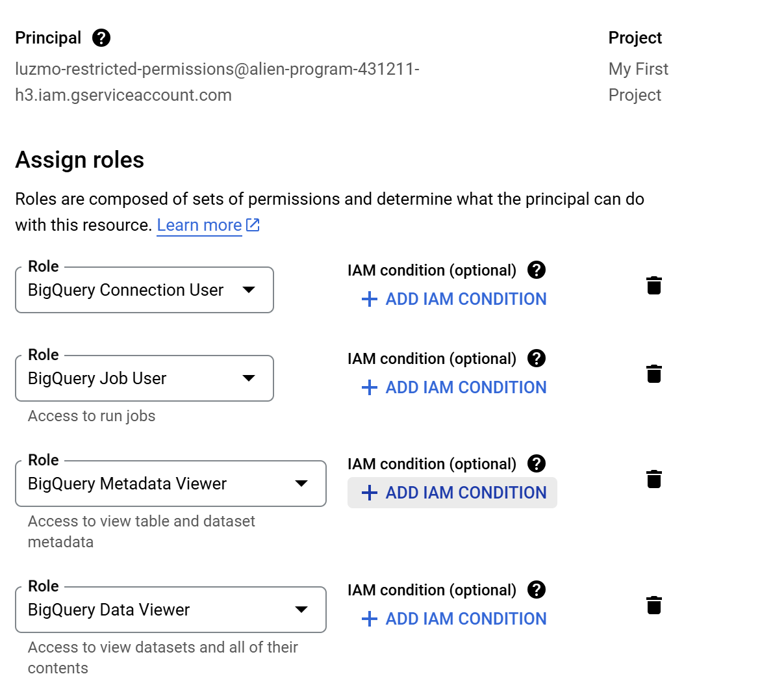
Task: Click the external link icon on Learn more
Action: pyautogui.click(x=253, y=224)
